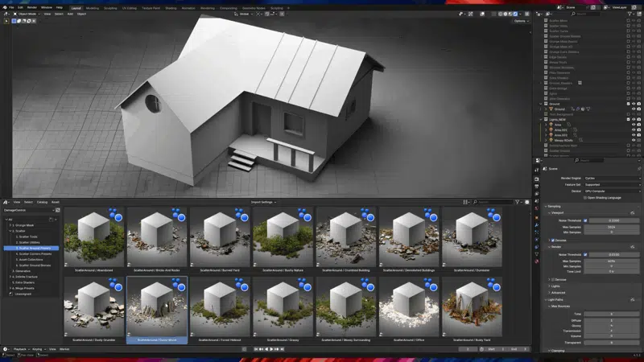Click the Light Paths presets icon

pyautogui.click(x=633, y=299)
